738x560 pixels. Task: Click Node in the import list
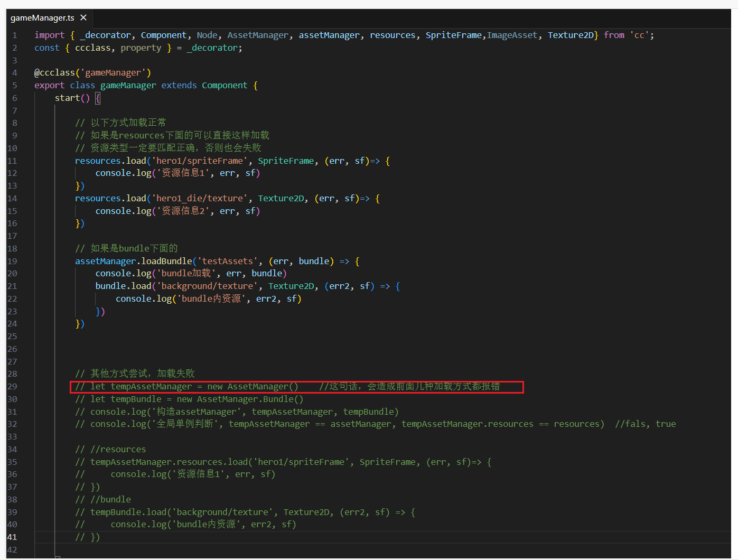pyautogui.click(x=207, y=35)
